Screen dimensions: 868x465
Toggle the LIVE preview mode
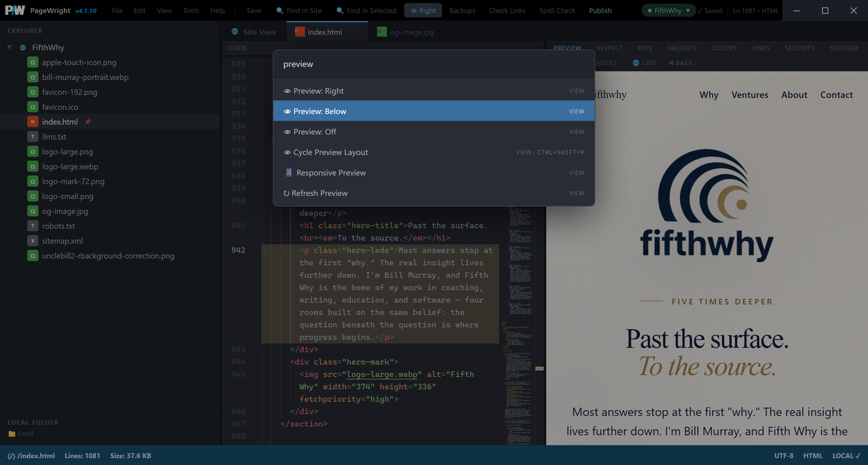pos(644,63)
